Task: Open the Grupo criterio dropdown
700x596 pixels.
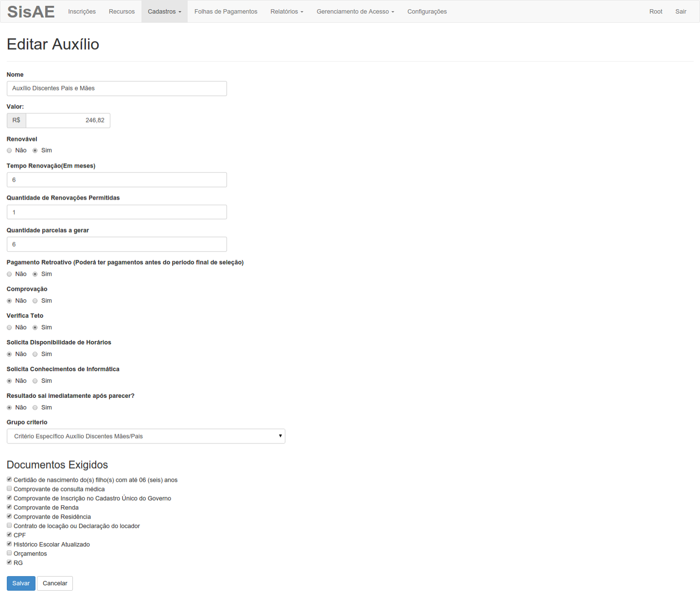Action: [x=146, y=436]
